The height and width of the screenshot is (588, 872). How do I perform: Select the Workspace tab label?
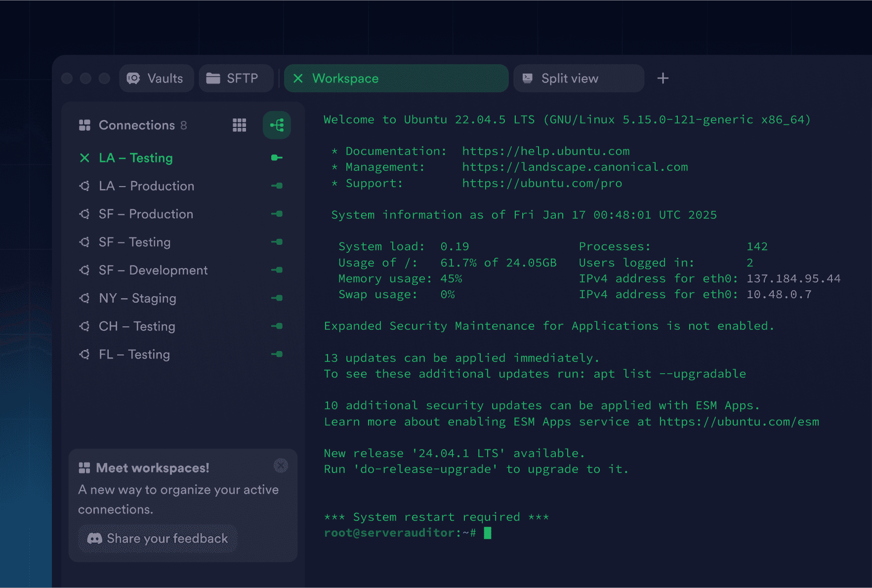point(345,78)
